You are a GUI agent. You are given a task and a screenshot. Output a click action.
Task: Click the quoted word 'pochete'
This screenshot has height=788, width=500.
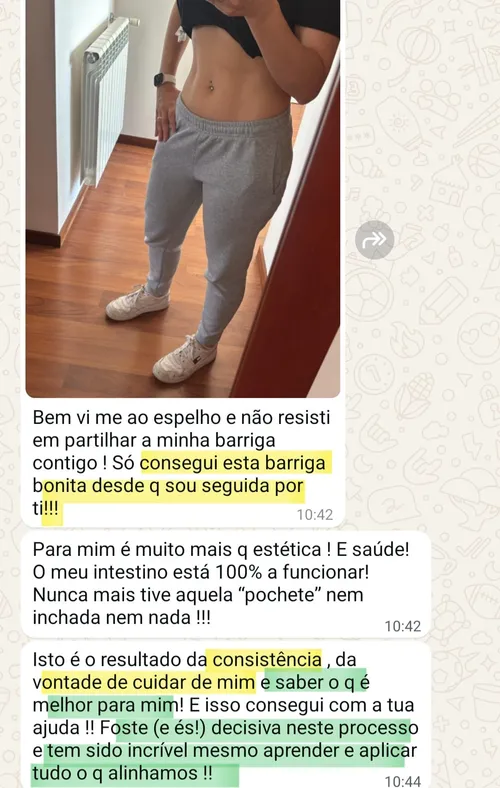point(283,595)
